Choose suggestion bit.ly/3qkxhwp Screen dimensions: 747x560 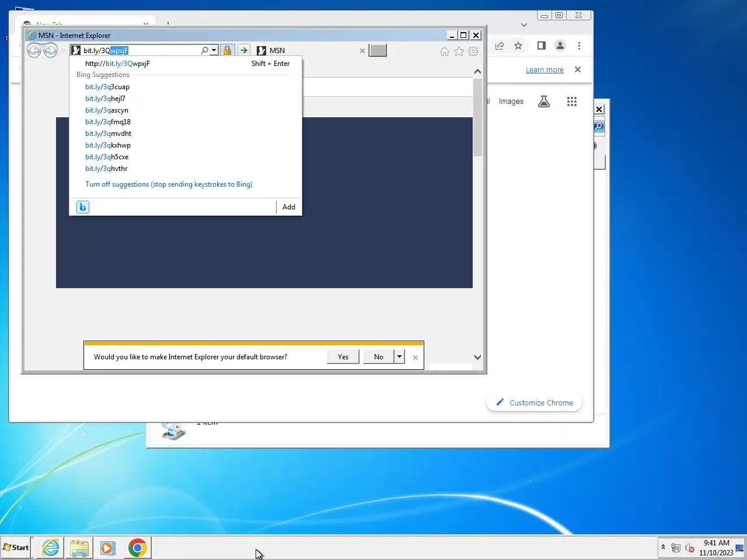tap(108, 145)
